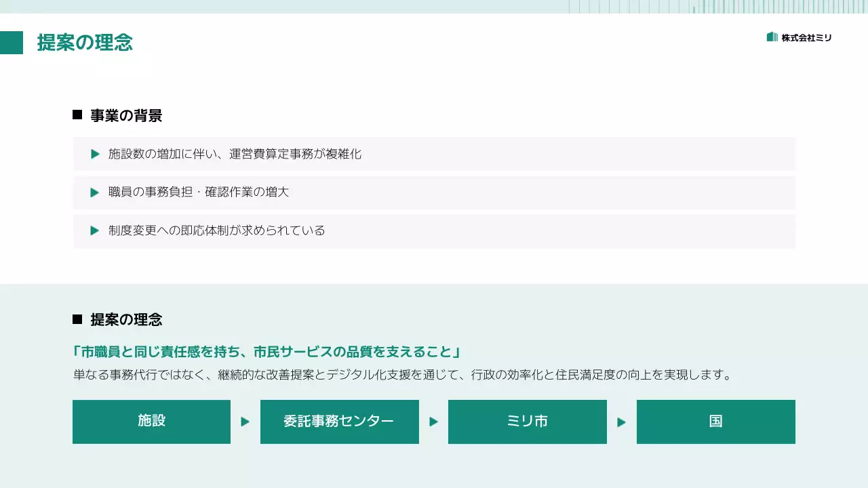Viewport: 868px width, 488px height.
Task: Toggle the 制度変更への即応体制 item row
Action: [x=434, y=230]
